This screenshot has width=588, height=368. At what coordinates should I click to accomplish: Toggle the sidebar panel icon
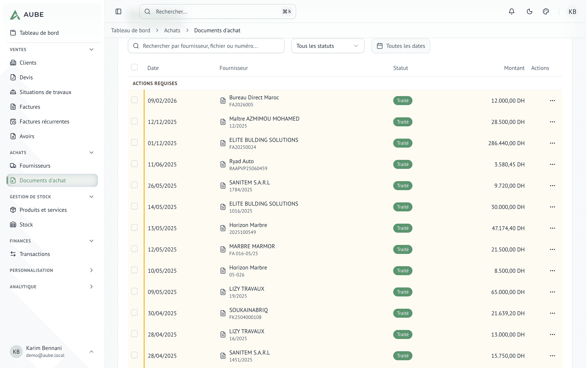(118, 11)
